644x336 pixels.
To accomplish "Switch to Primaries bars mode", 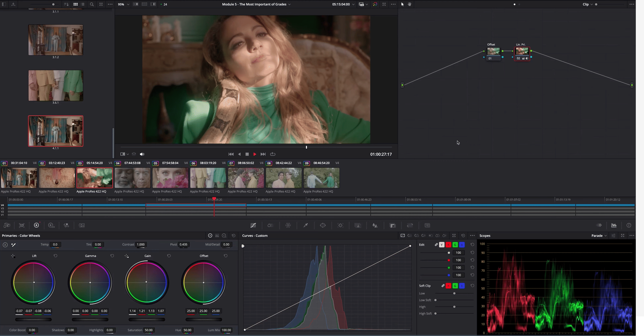I will (217, 236).
